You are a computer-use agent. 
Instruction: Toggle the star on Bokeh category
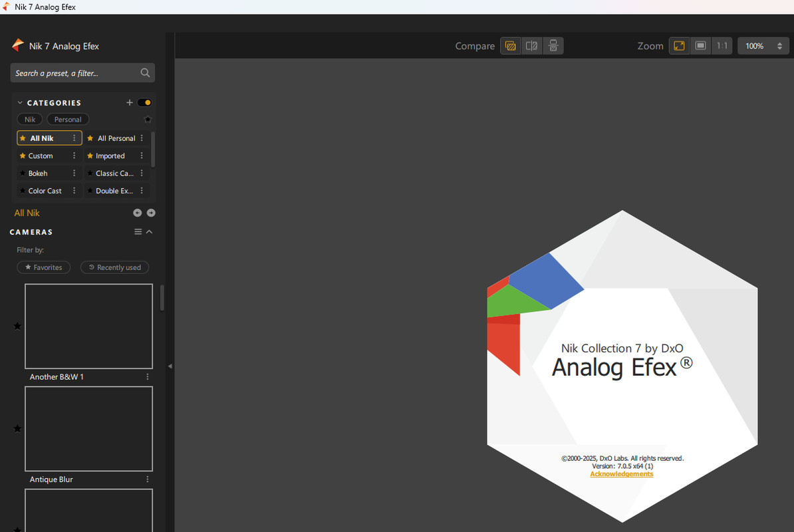[23, 173]
